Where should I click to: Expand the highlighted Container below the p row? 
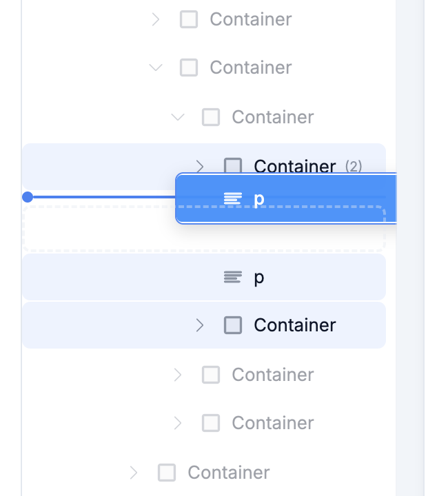[200, 325]
